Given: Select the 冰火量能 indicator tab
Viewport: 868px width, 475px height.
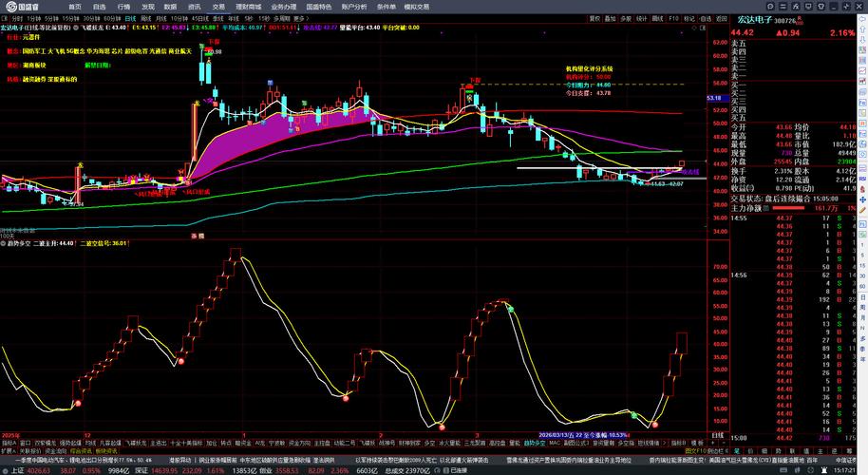Looking at the screenshot, I should 449,443.
